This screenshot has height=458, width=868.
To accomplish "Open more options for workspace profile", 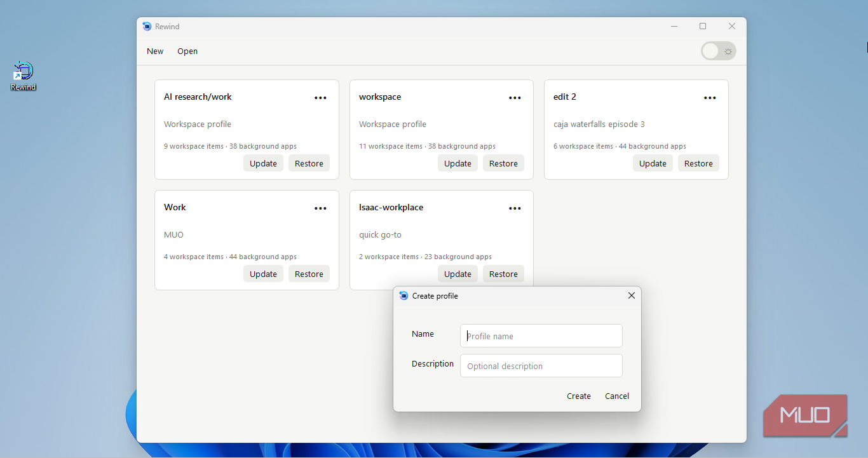I will click(515, 98).
